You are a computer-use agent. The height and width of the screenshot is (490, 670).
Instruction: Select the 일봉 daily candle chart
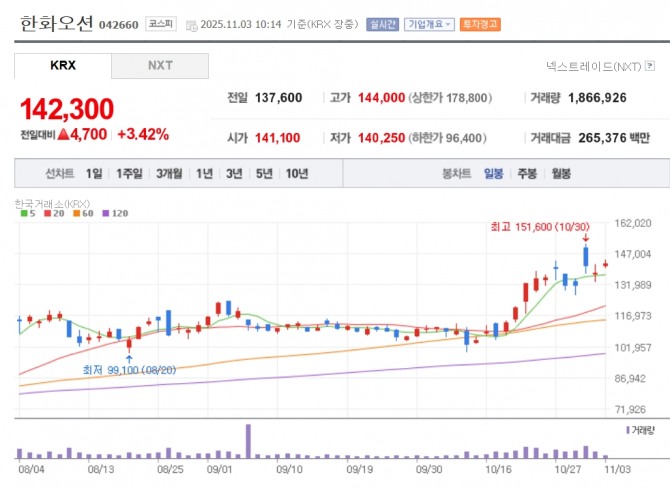click(494, 173)
